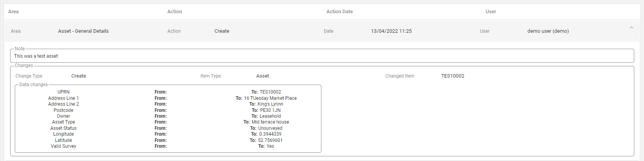Click the Asset Status value 'Unsurveyed'
The height and width of the screenshot is (161, 644).
270,128
